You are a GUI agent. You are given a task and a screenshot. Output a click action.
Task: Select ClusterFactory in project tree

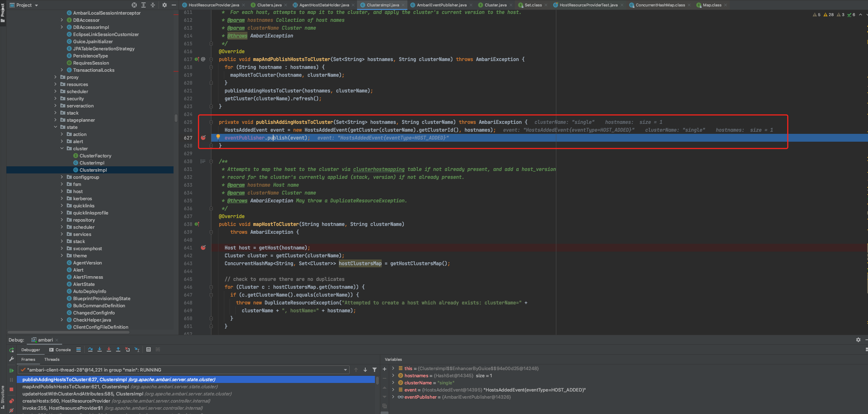pyautogui.click(x=95, y=156)
